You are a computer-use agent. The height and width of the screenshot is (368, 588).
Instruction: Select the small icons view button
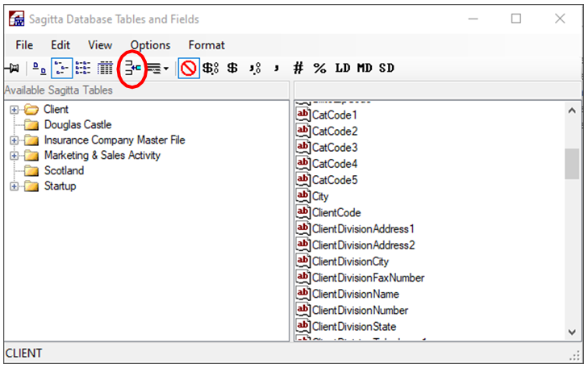[61, 69]
